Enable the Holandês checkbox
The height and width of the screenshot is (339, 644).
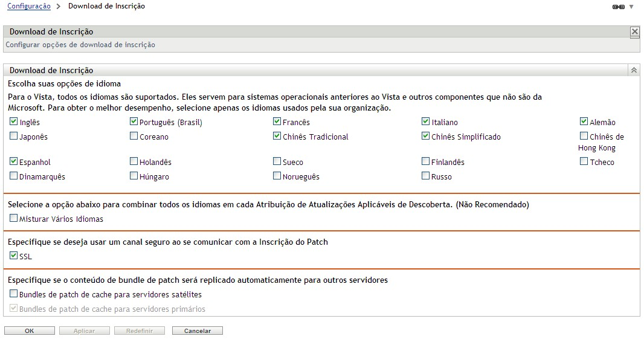[x=134, y=161]
